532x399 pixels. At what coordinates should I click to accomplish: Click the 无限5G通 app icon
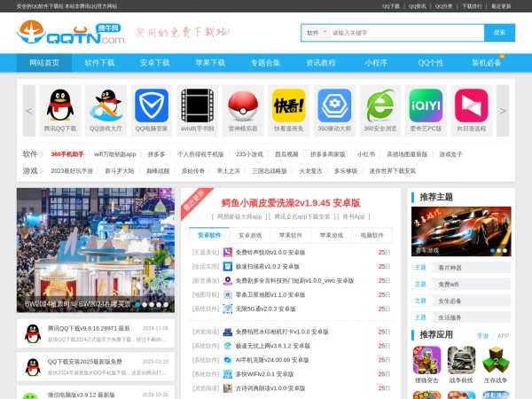tap(228, 309)
